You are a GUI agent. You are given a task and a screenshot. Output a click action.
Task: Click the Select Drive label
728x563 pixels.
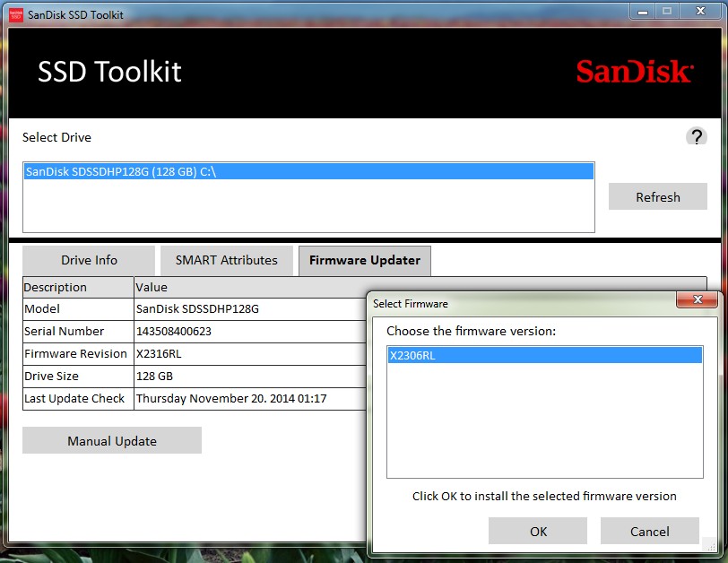[x=56, y=137]
